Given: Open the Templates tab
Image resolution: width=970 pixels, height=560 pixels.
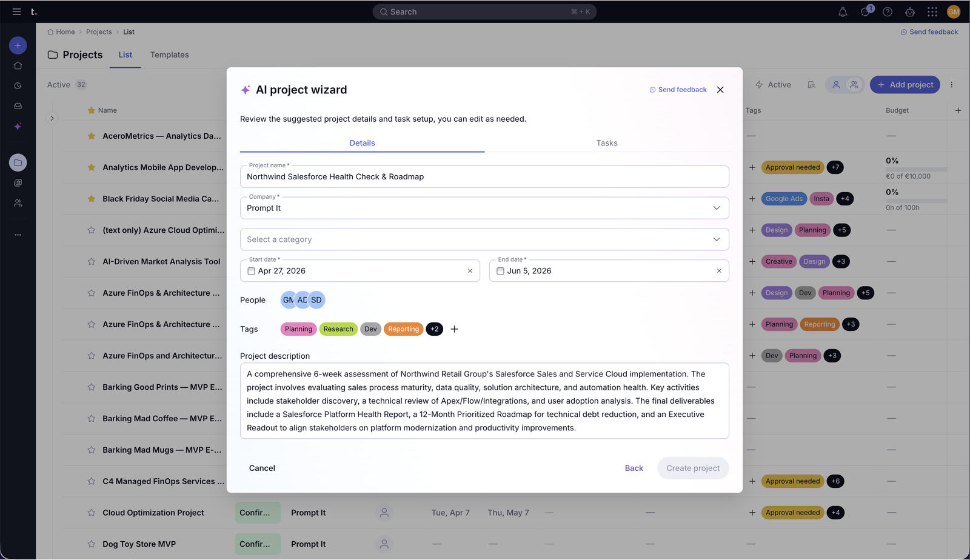Looking at the screenshot, I should click(x=170, y=55).
